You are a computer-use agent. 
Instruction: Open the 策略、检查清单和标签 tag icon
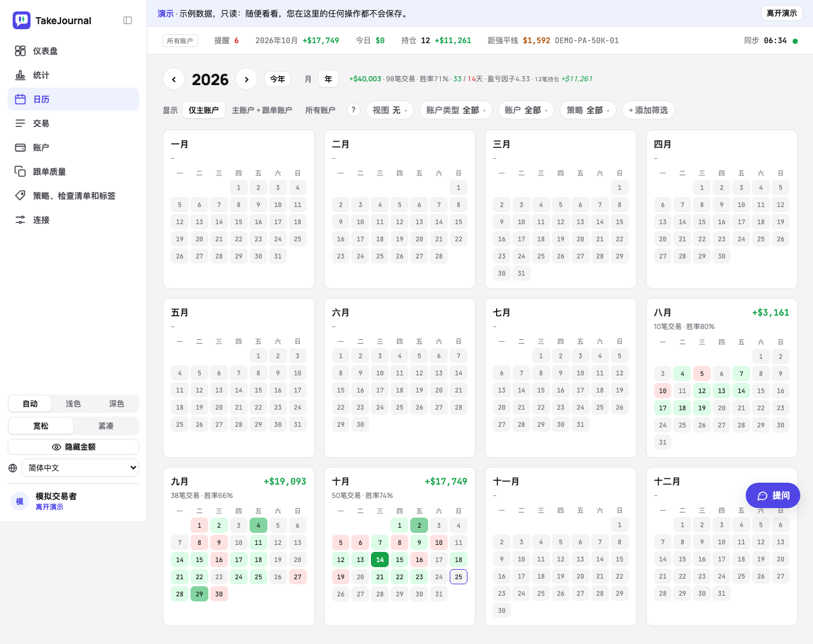[20, 196]
